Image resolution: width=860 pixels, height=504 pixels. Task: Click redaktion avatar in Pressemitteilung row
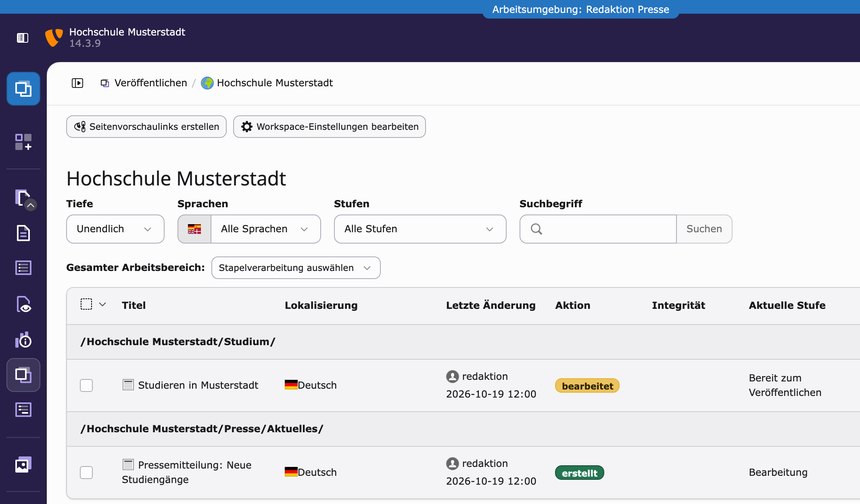[x=452, y=464]
